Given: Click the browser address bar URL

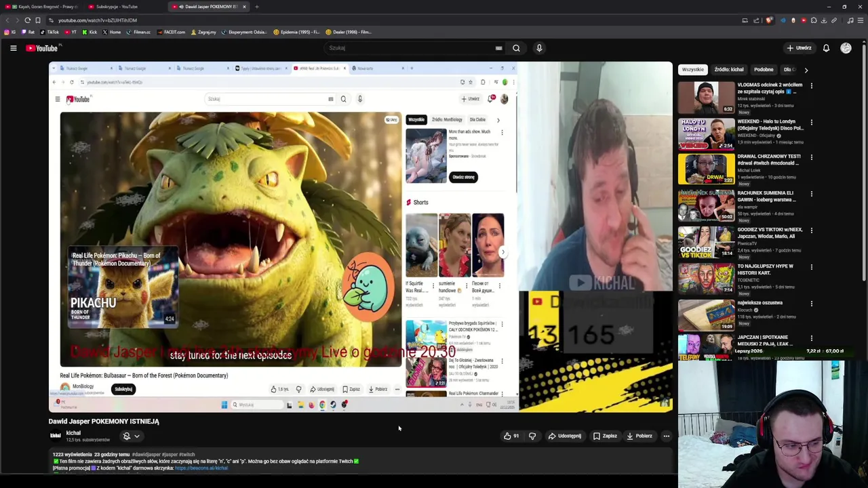Looking at the screenshot, I should pos(97,20).
